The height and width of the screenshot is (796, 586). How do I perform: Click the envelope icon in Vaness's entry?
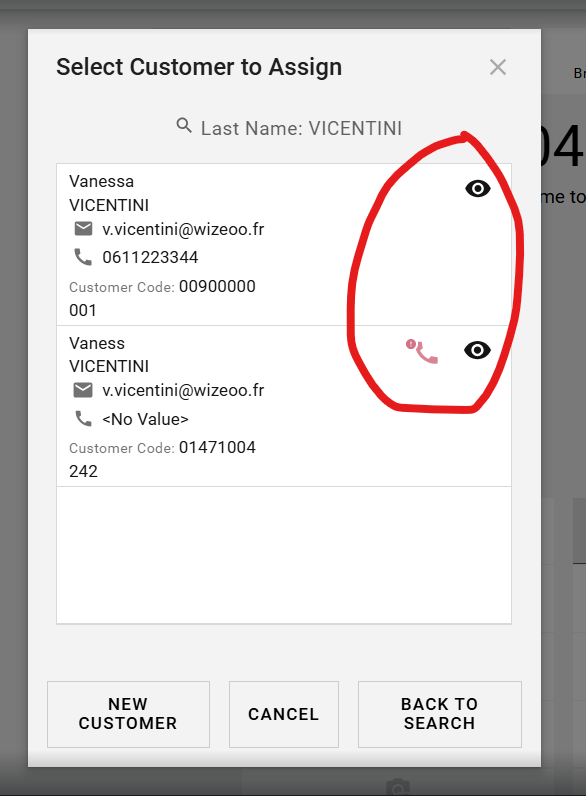click(x=83, y=390)
